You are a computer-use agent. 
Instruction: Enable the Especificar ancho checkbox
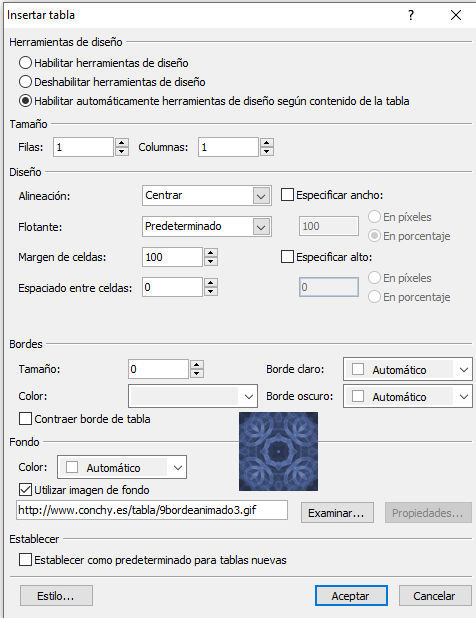pos(287,195)
